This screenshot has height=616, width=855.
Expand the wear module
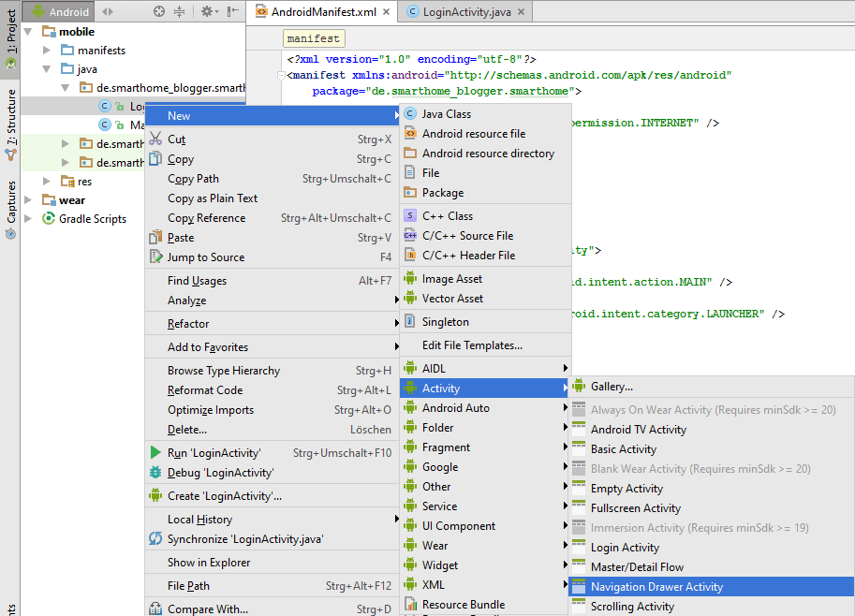pyautogui.click(x=28, y=199)
